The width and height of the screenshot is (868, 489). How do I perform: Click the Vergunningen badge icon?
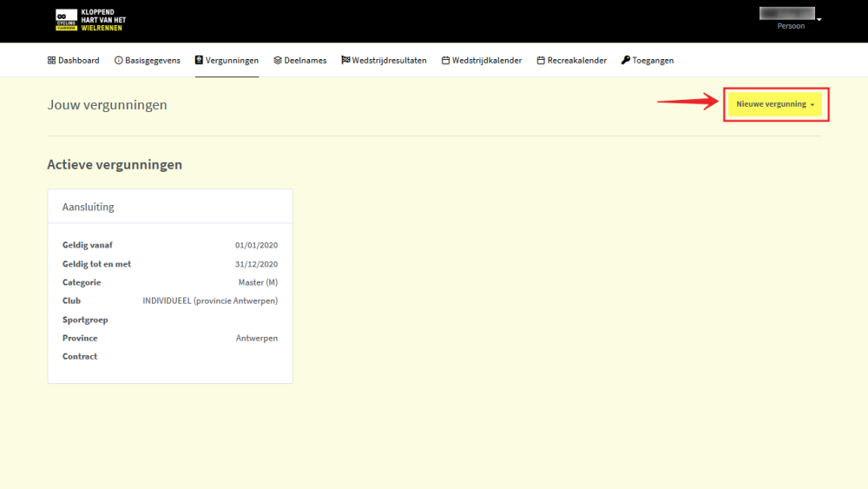(x=199, y=60)
